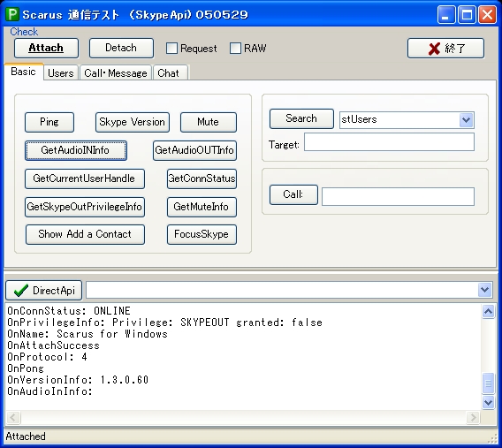Send a Ping command

coord(49,122)
